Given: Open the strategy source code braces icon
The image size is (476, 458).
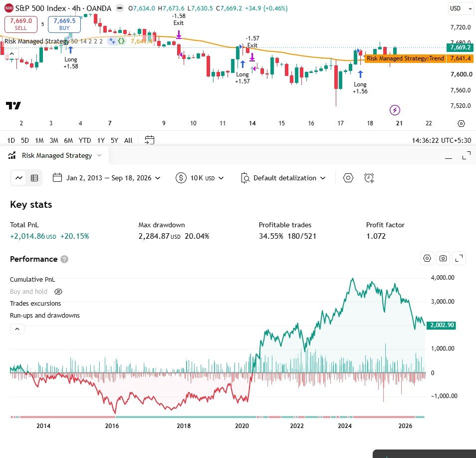Looking at the screenshot, I should point(121,41).
